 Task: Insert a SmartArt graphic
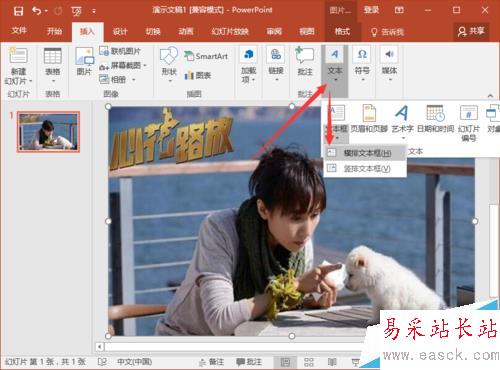[x=206, y=56]
